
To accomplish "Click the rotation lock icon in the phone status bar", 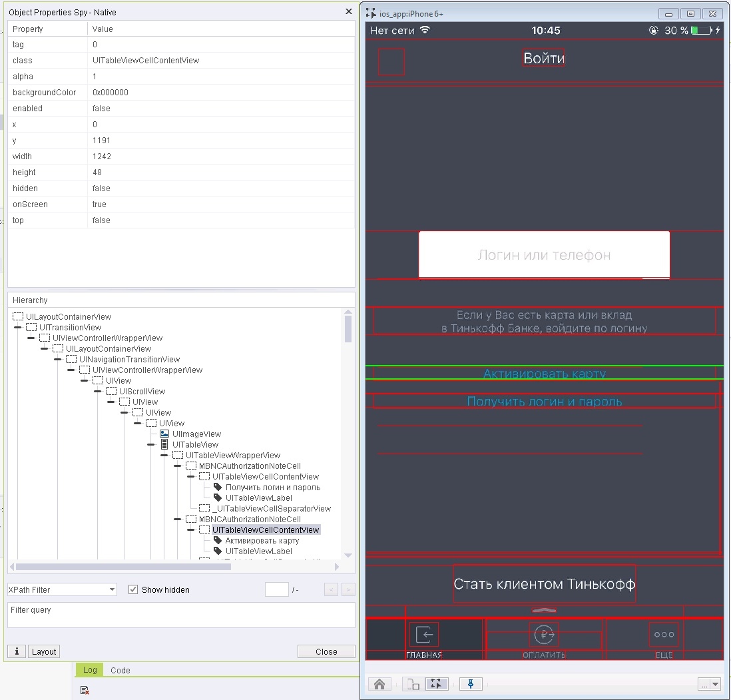I will [654, 31].
